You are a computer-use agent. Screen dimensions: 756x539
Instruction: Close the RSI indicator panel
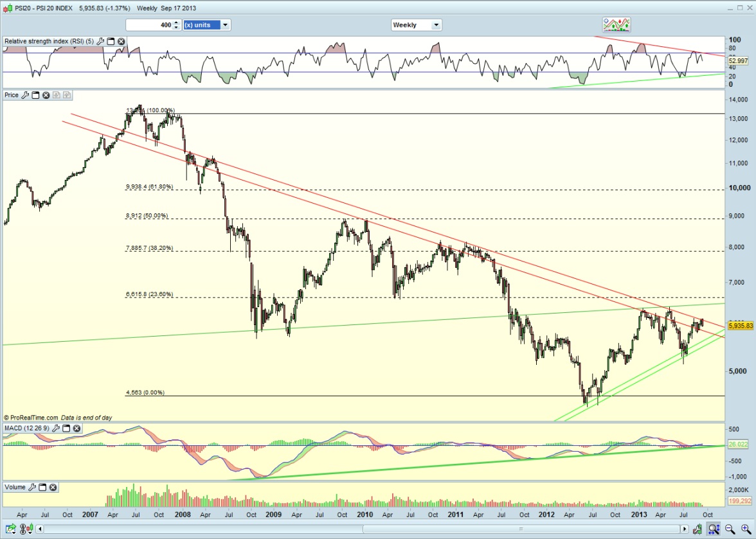(x=122, y=41)
